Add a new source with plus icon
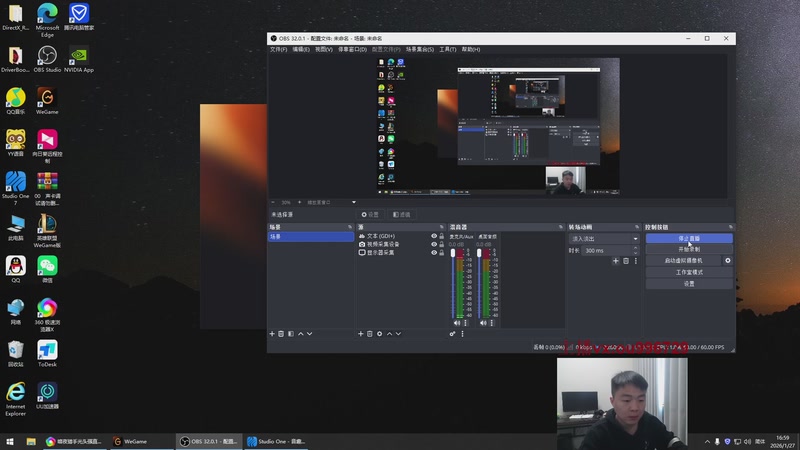This screenshot has height=450, width=800. coord(361,334)
